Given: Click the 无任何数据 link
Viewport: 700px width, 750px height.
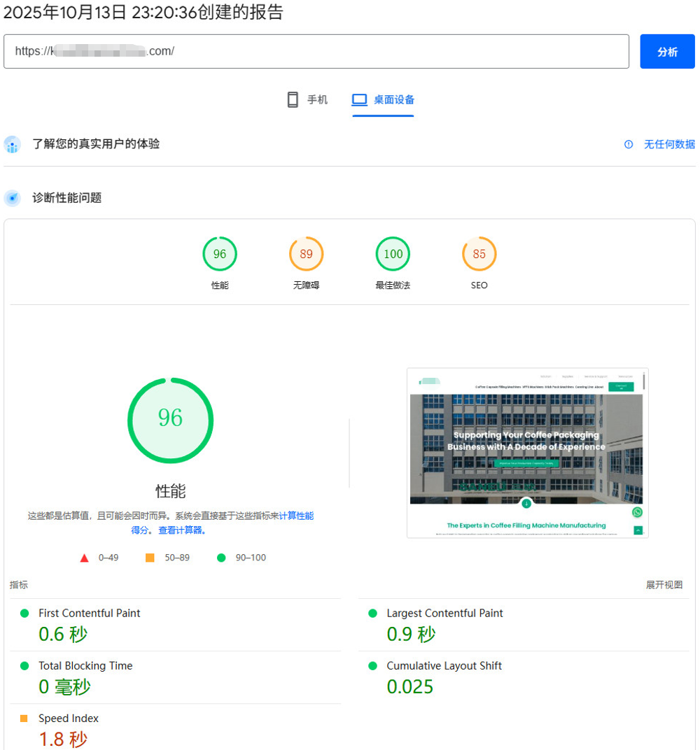Looking at the screenshot, I should (669, 144).
